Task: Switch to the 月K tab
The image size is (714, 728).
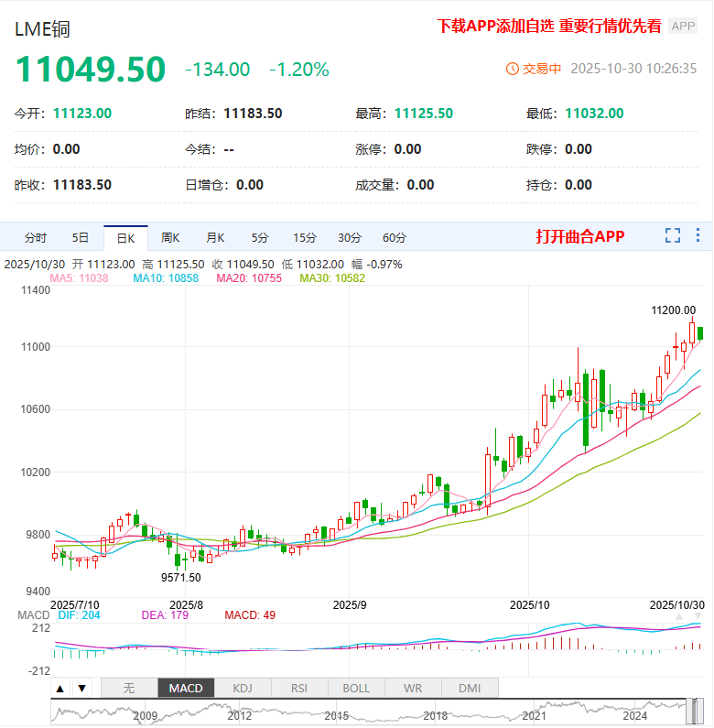Action: click(215, 238)
